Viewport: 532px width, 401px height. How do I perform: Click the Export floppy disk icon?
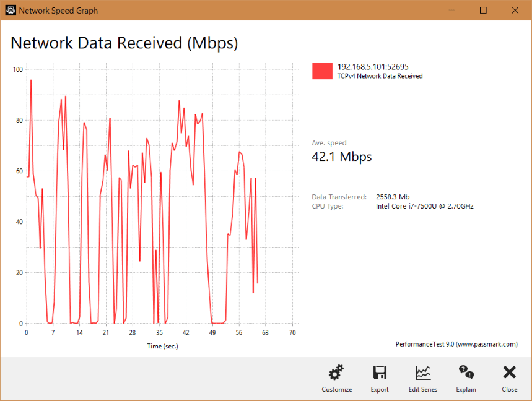(x=380, y=373)
